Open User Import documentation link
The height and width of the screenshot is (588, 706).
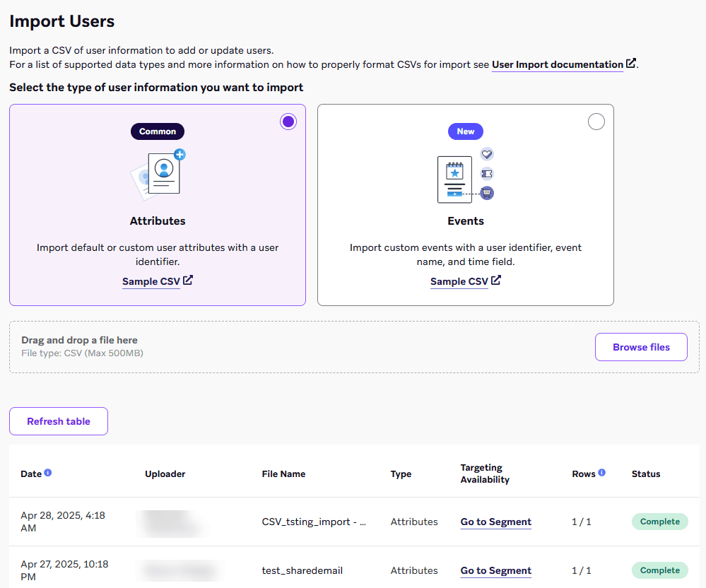(557, 64)
